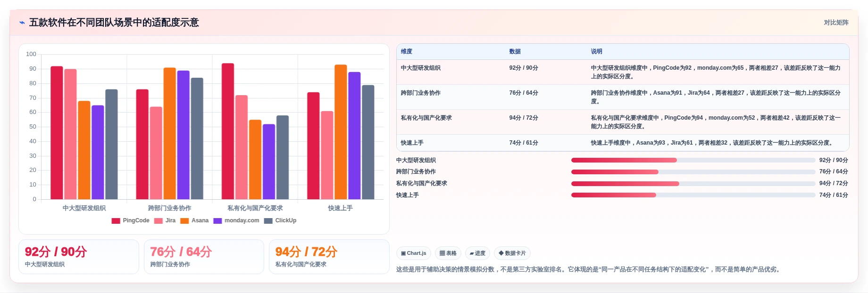Screen dimensions: 868x293
Task: Click Asana bar in 快速上手 group
Action: [x=341, y=132]
